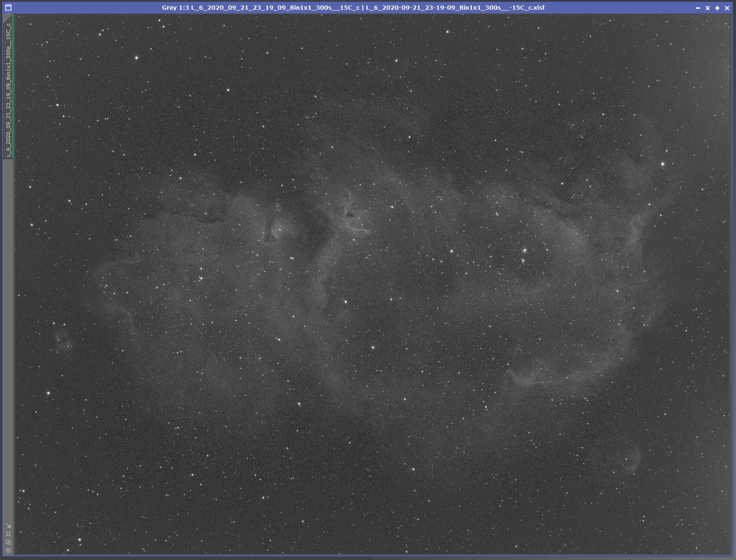Minimize the image window

click(x=698, y=8)
